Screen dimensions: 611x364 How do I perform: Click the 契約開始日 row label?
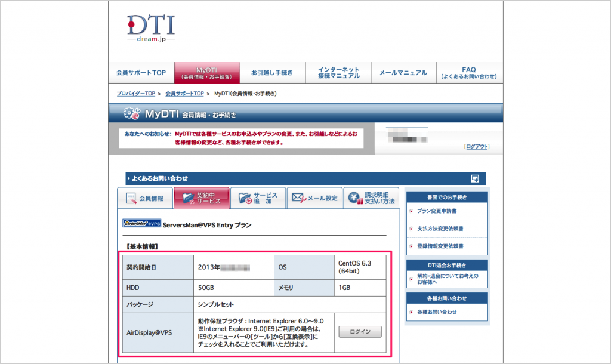coord(141,267)
